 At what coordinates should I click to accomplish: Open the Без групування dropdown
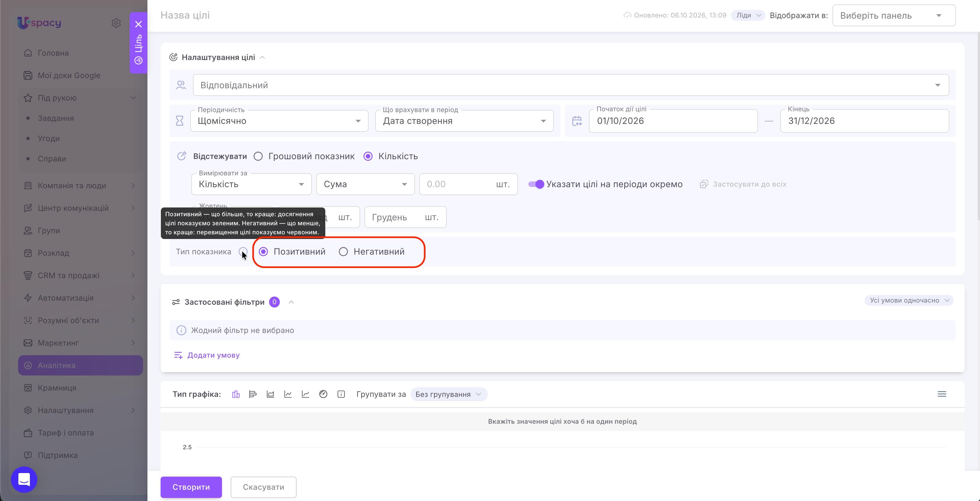449,394
